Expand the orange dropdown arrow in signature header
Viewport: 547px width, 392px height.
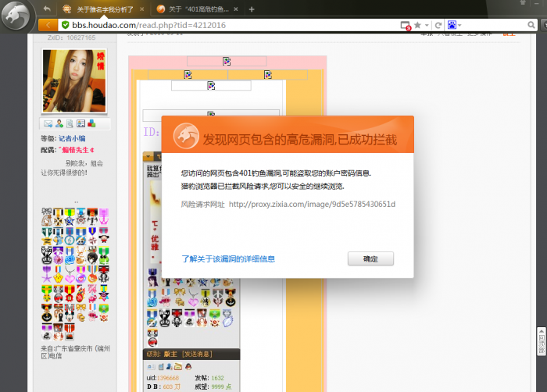click(148, 157)
